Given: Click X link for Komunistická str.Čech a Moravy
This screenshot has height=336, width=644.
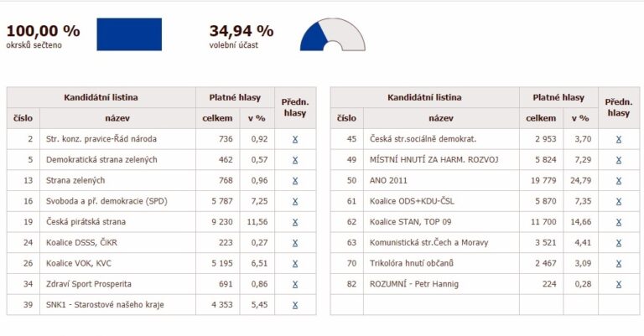Looking at the screenshot, I should click(x=619, y=243).
